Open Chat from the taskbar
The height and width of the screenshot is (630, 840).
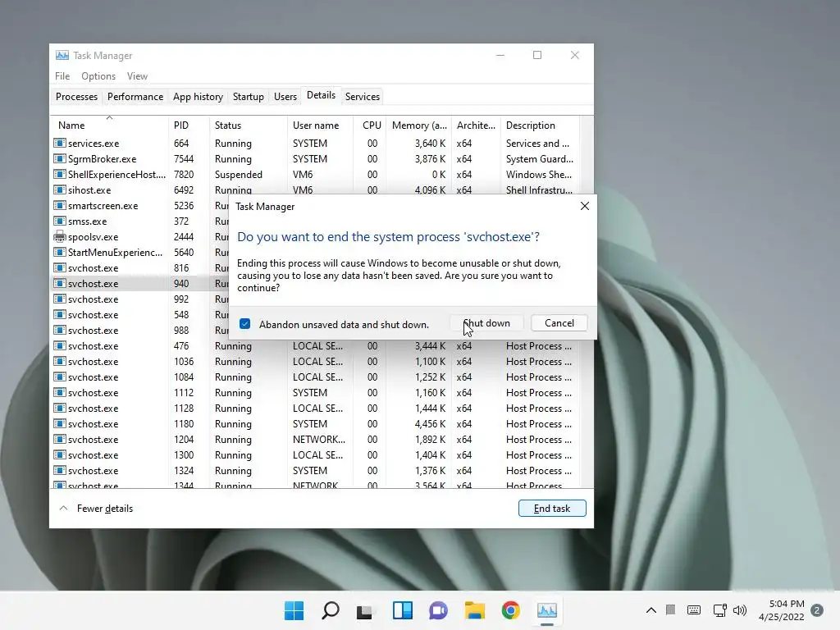[x=438, y=610]
